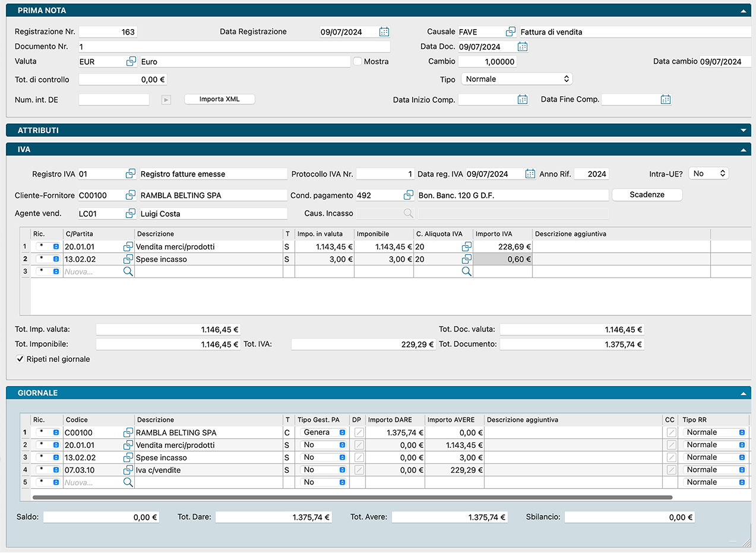Open the Tipo Normale dropdown
The image size is (756, 553).
(x=516, y=79)
